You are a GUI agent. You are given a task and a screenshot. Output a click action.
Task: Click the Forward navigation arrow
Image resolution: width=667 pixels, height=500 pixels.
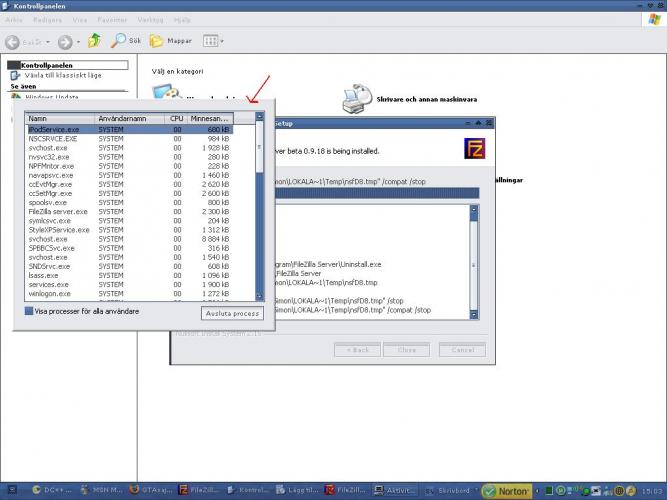click(64, 41)
